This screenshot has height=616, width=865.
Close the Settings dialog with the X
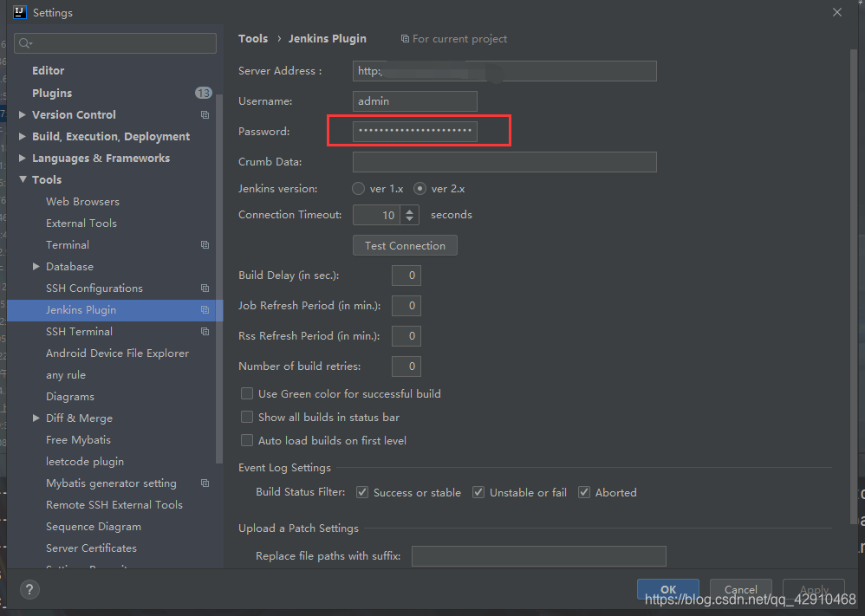837,12
